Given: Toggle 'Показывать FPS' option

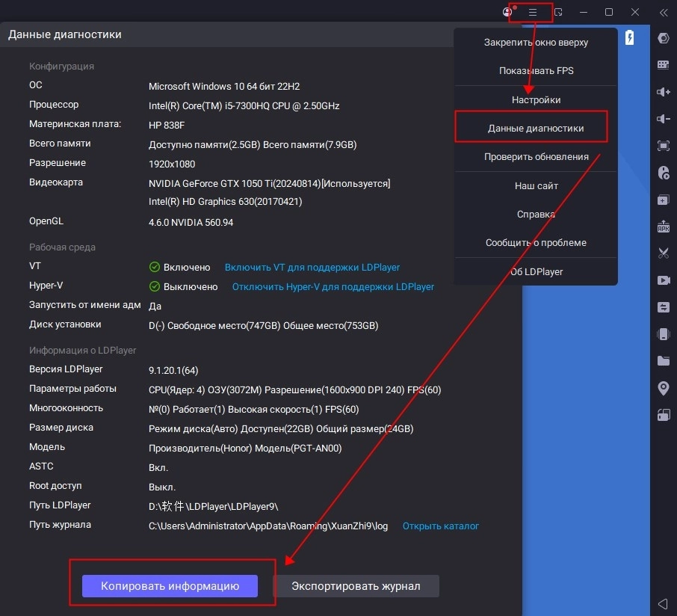Looking at the screenshot, I should (x=536, y=71).
